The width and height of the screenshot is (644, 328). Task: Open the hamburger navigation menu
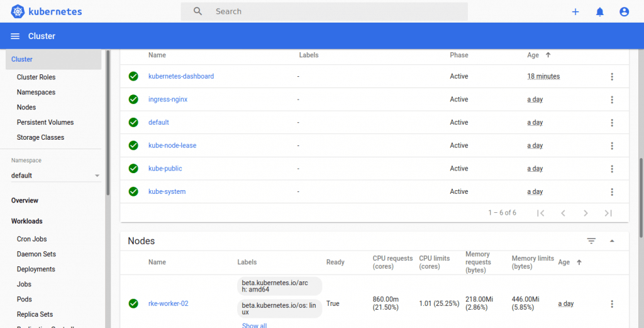15,37
